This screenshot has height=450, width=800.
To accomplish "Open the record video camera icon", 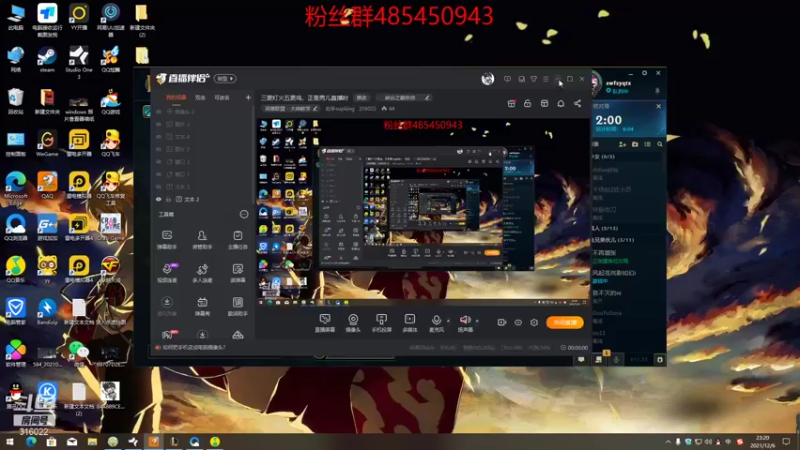I will coord(502,322).
